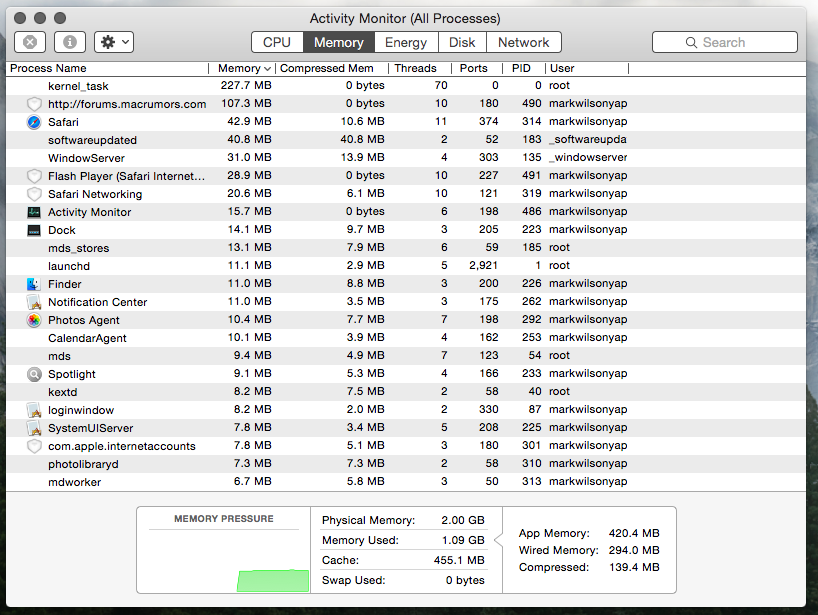
Task: Click the Search field
Action: coord(725,42)
